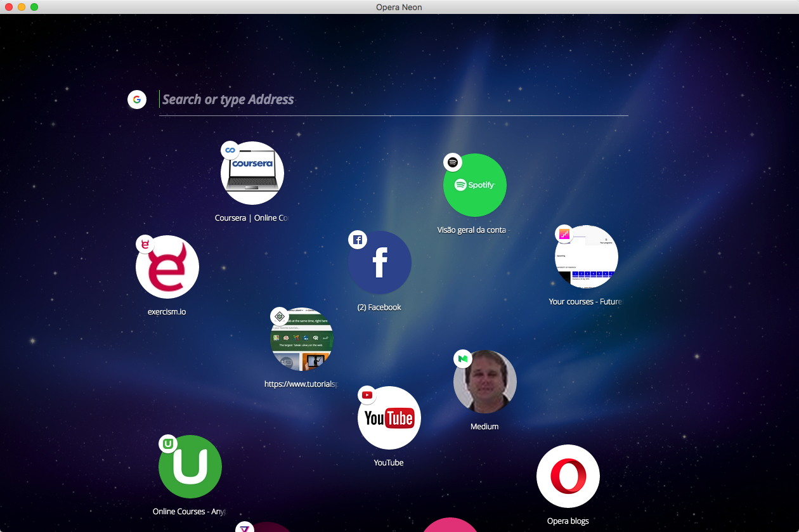This screenshot has height=532, width=799.
Task: Open the YouTube speed dial bubble
Action: pos(389,418)
